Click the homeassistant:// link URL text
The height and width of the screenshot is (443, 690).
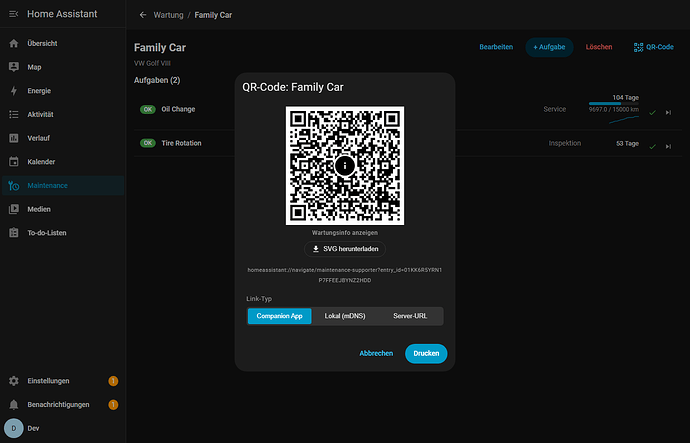345,275
